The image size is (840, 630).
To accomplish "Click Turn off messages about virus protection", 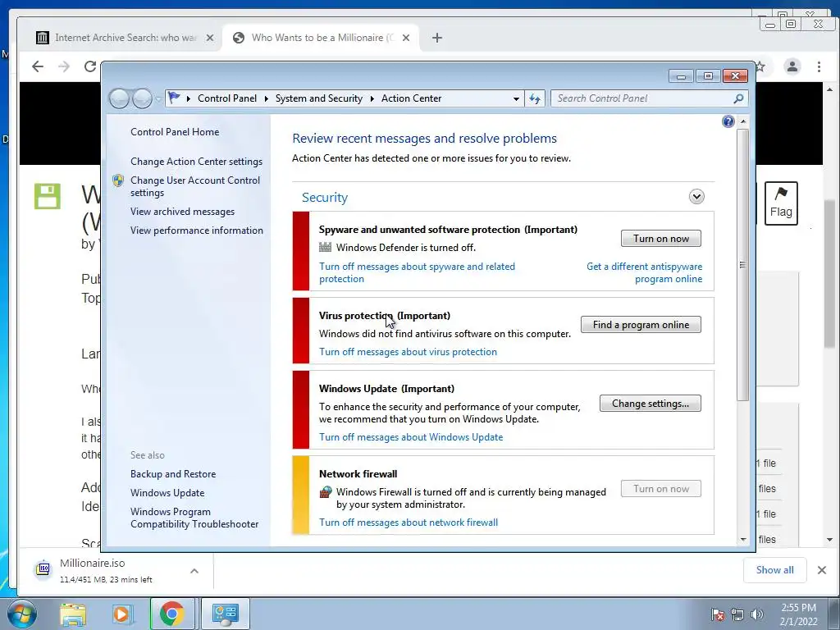I will point(408,352).
